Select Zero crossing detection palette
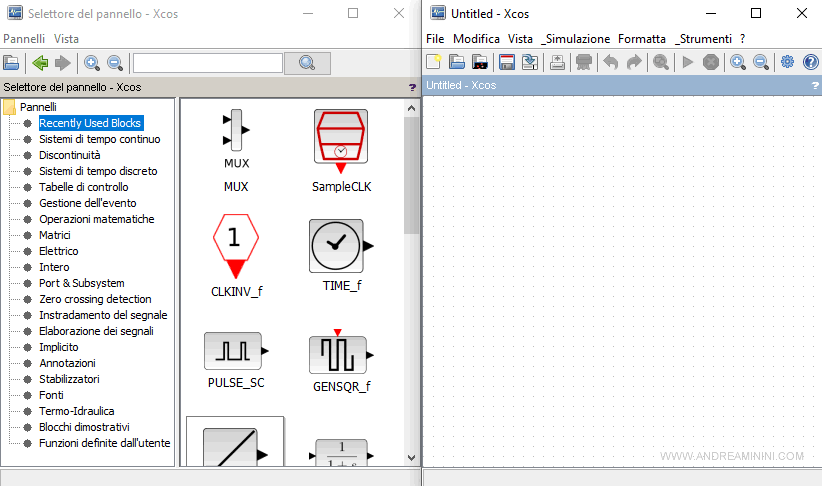This screenshot has width=822, height=486. [x=95, y=299]
